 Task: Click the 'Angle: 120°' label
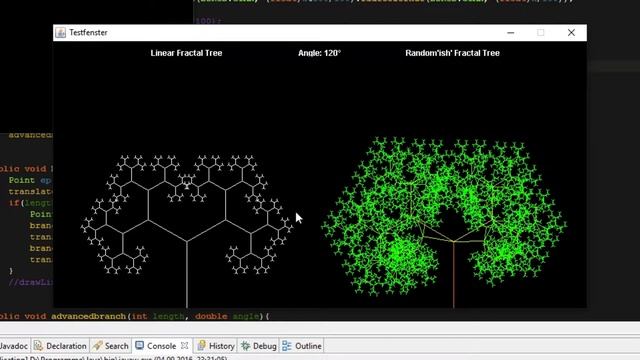319,53
